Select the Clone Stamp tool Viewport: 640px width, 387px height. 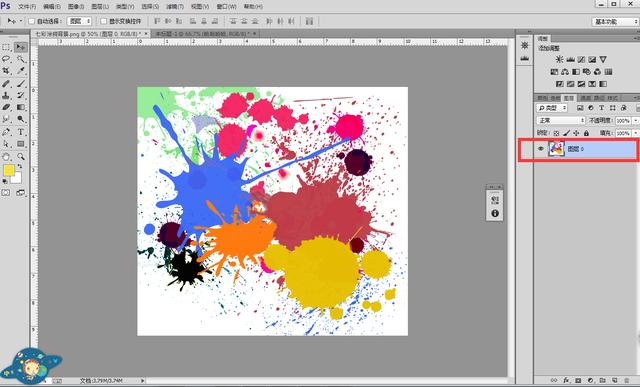coord(6,96)
